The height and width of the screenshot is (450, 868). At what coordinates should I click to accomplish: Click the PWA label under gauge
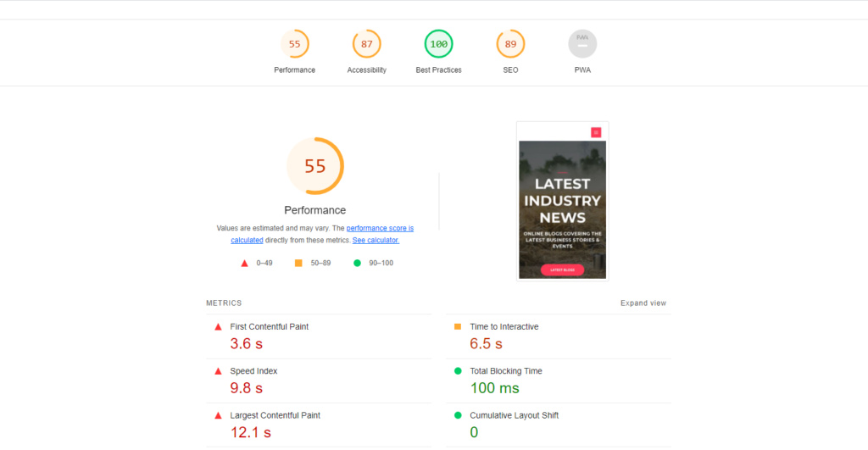click(x=582, y=69)
